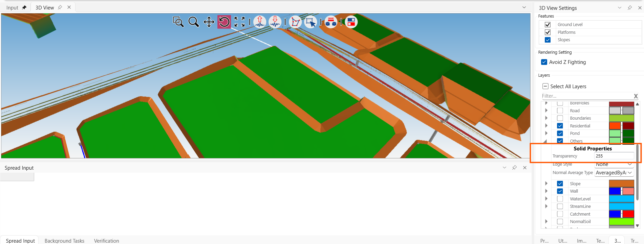Disable Avoid Z Fighting
Viewport: 644px width, 244px height.
[x=544, y=62]
